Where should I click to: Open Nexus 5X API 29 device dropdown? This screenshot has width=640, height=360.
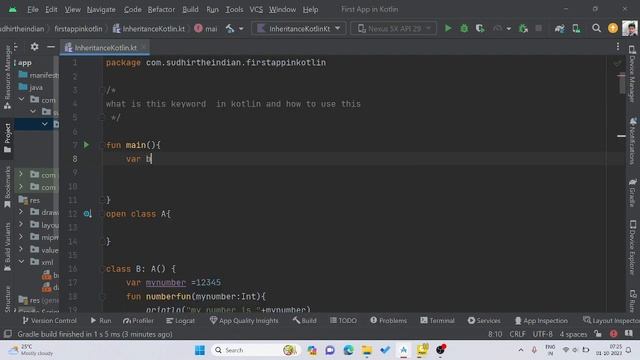(x=393, y=29)
